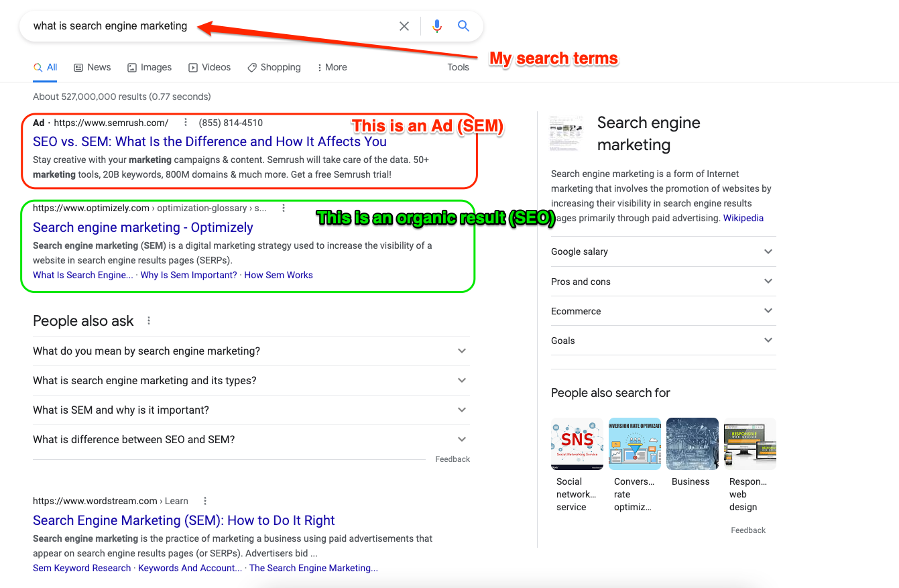This screenshot has height=588, width=899.
Task: Click the three-dot icon beside People also ask
Action: tap(149, 320)
